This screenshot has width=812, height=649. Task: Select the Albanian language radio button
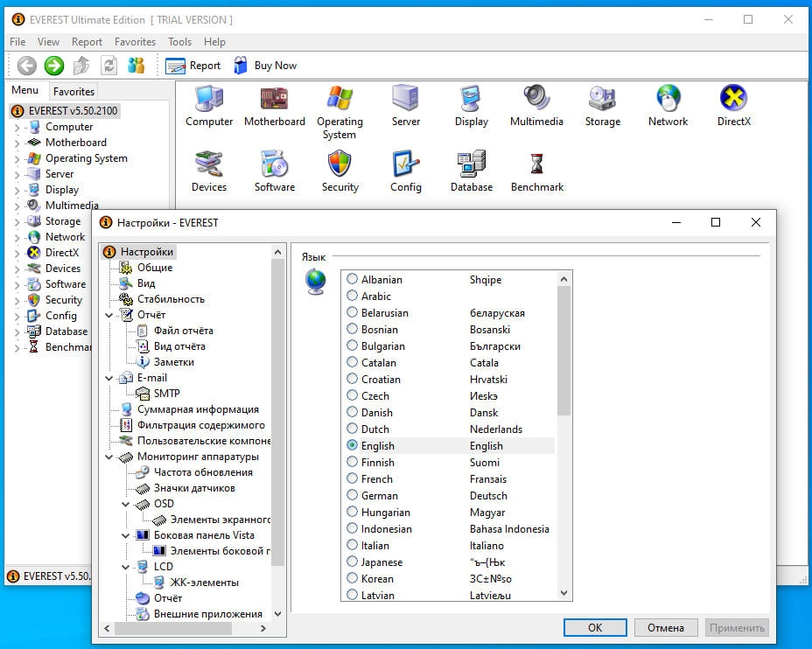pyautogui.click(x=352, y=279)
